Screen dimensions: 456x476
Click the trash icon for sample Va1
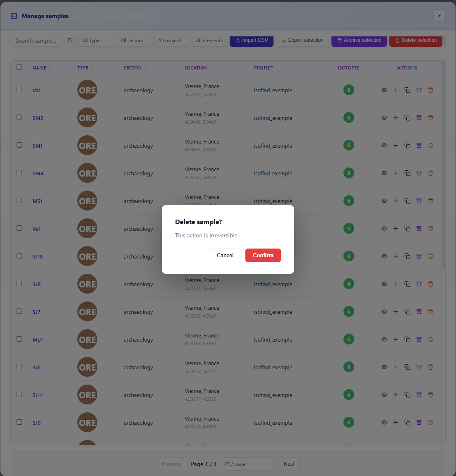tap(430, 90)
